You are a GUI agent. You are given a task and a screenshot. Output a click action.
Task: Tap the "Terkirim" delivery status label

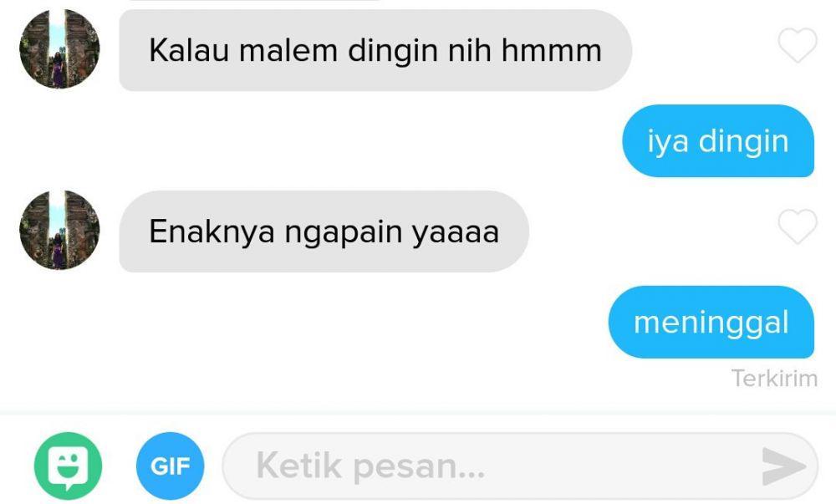coord(774,379)
